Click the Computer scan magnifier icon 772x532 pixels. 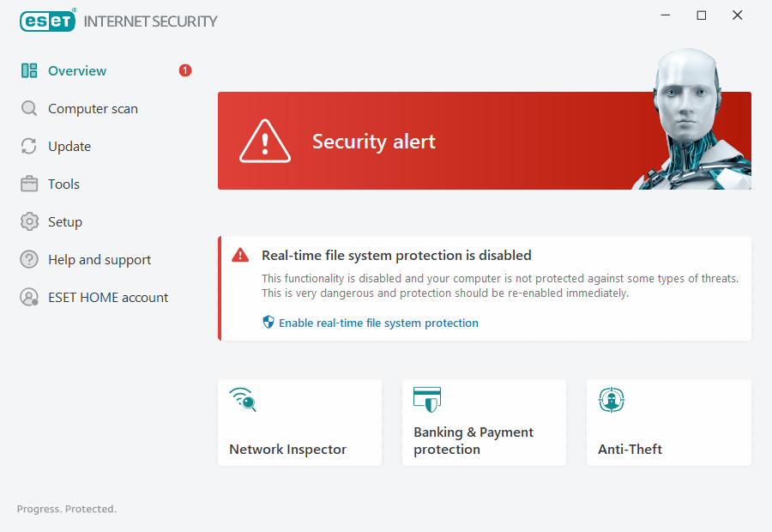click(x=29, y=109)
